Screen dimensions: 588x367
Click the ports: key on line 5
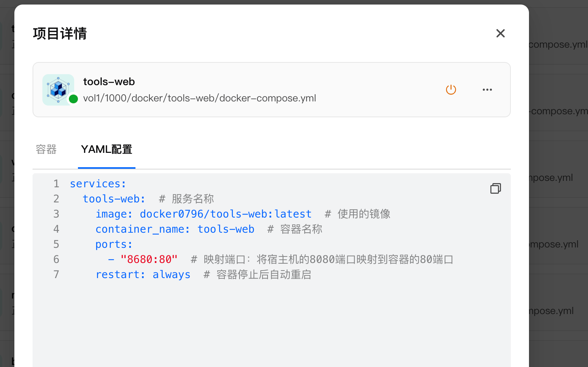coord(114,244)
